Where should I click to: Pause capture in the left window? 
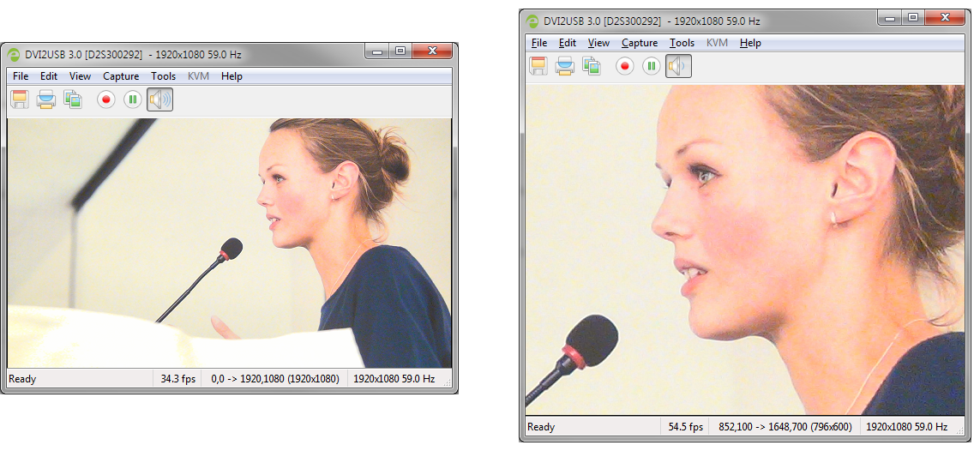point(133,99)
